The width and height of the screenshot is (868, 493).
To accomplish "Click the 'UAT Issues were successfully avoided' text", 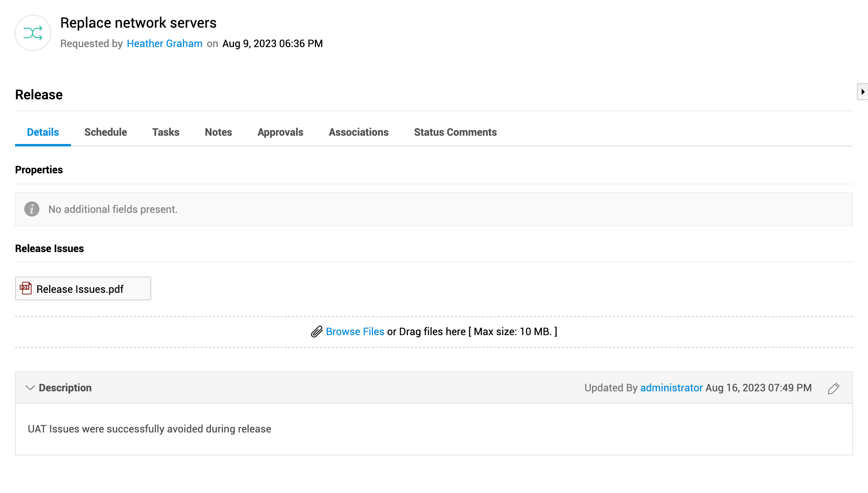I will coord(149,429).
